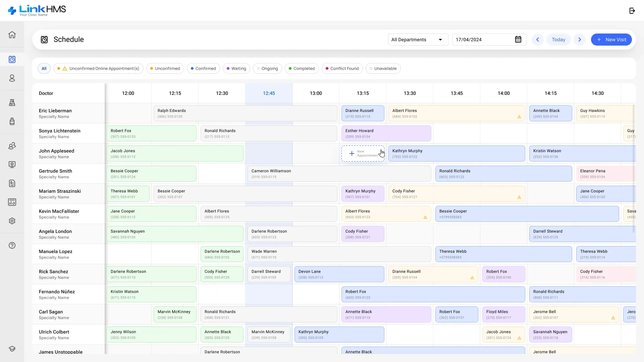
Task: Filter by Waiting status
Action: (x=236, y=68)
